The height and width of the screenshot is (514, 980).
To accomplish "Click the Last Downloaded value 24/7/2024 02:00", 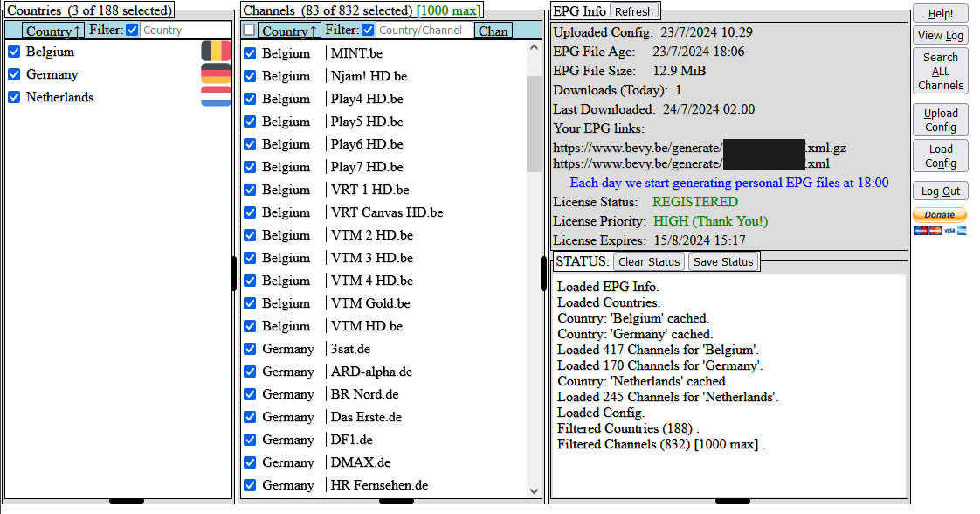I will click(708, 108).
